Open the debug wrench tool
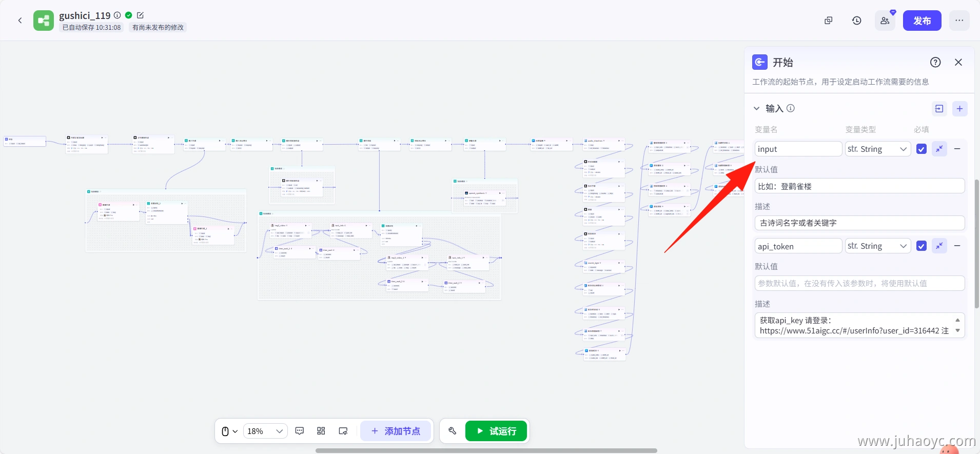 click(453, 431)
